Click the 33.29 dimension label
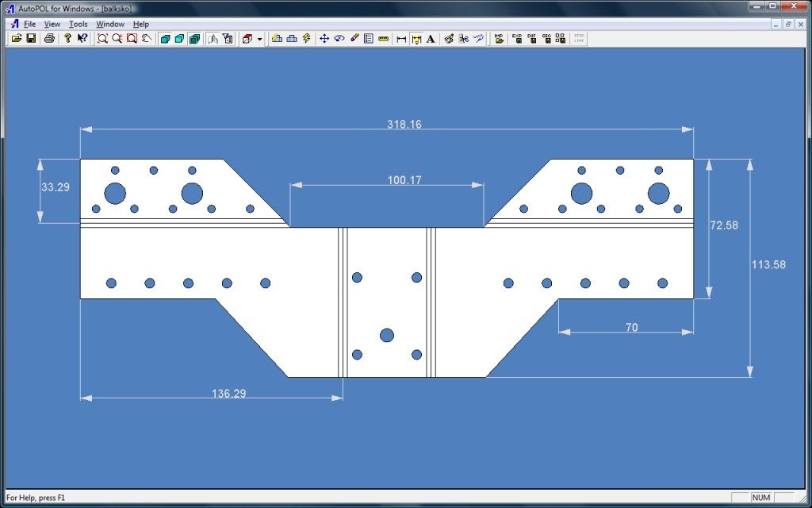This screenshot has height=508, width=812. [x=56, y=187]
